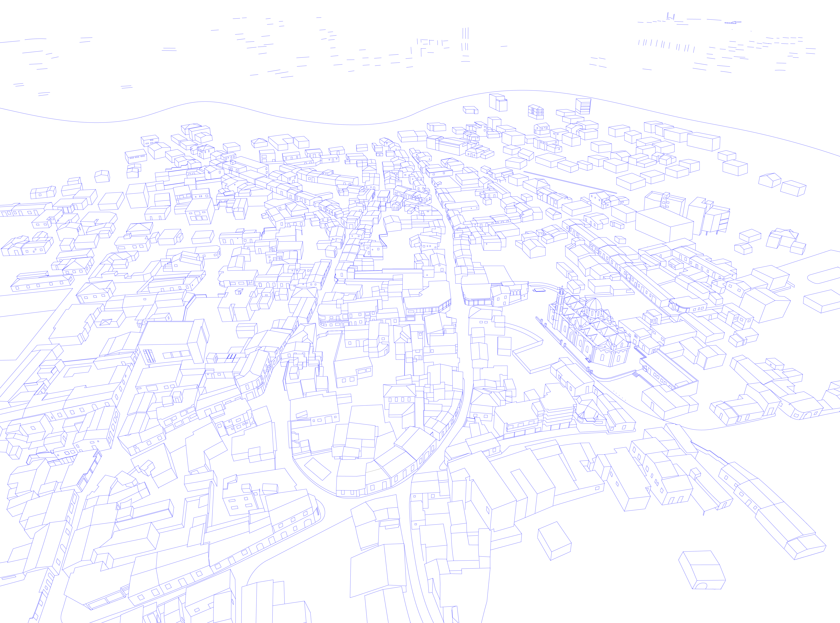This screenshot has width=840, height=623.
Task: Select the small hip-roofed house at upper far right
Action: tap(769, 180)
